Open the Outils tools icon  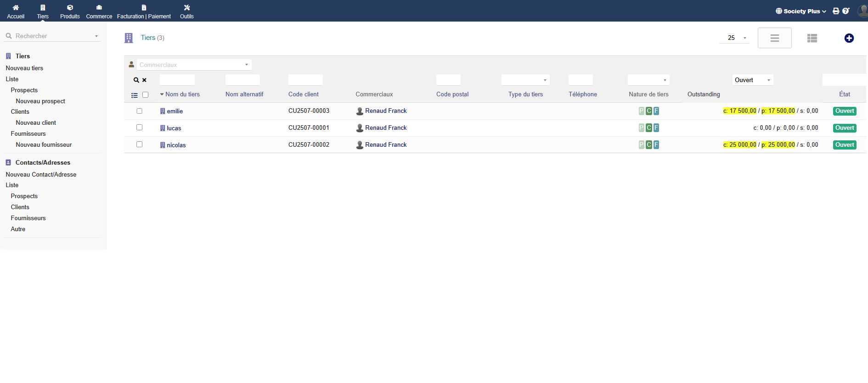pos(186,8)
